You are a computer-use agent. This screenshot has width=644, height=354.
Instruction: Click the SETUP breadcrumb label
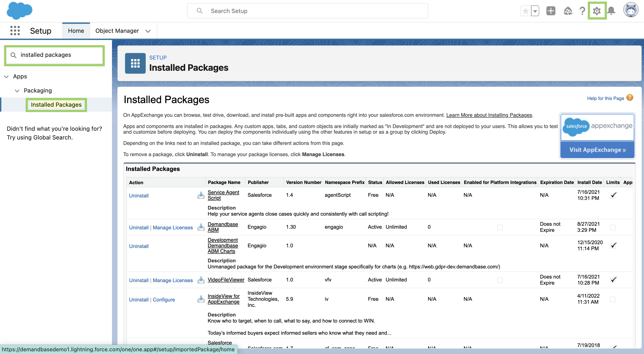[158, 58]
